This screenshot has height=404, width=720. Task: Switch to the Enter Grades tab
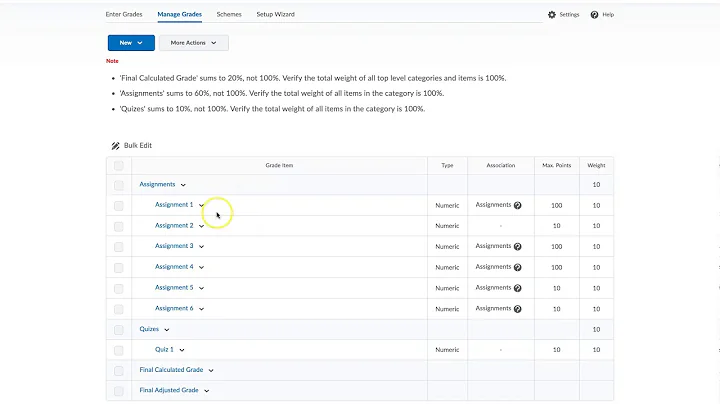coord(124,14)
